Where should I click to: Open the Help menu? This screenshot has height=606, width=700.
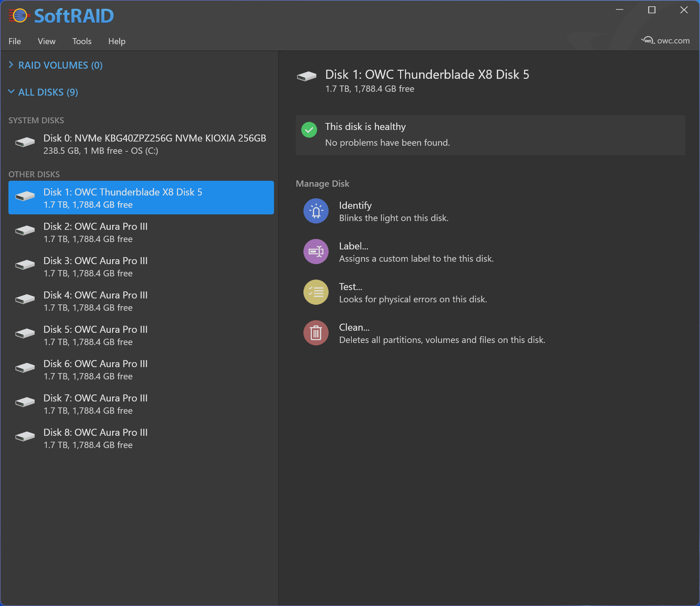[117, 41]
